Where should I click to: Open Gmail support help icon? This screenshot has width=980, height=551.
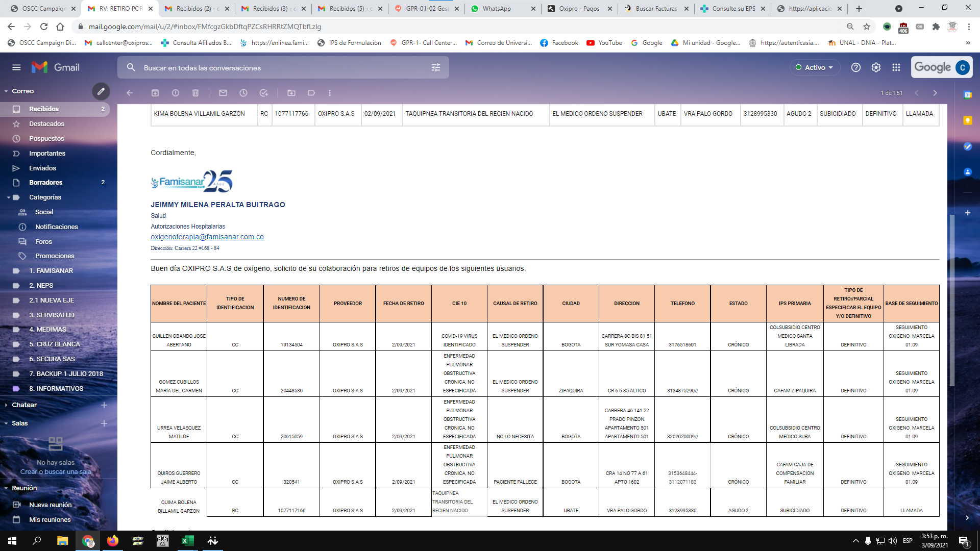pyautogui.click(x=856, y=67)
